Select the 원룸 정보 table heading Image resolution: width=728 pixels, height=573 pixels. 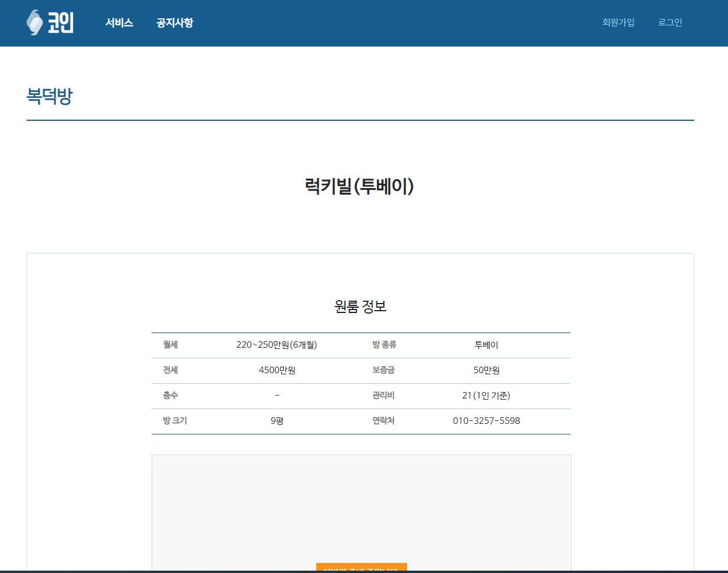click(360, 307)
